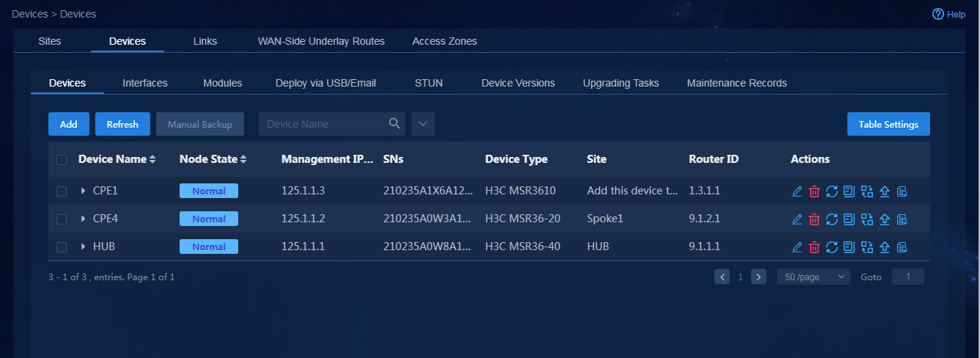Open the advanced search chevron dropdown
Image resolution: width=980 pixels, height=358 pixels.
coord(423,124)
